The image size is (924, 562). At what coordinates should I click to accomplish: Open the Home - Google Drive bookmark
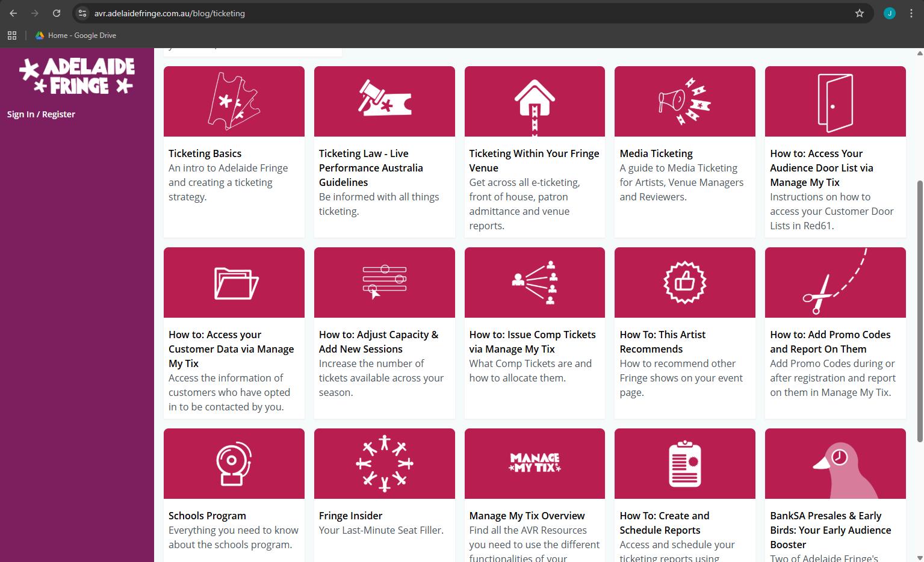(x=76, y=36)
